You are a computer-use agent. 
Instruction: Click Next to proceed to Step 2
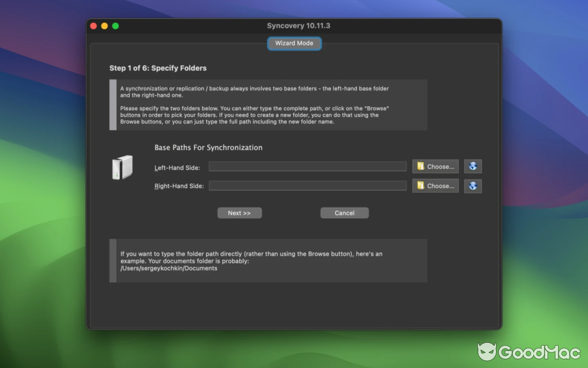click(239, 213)
